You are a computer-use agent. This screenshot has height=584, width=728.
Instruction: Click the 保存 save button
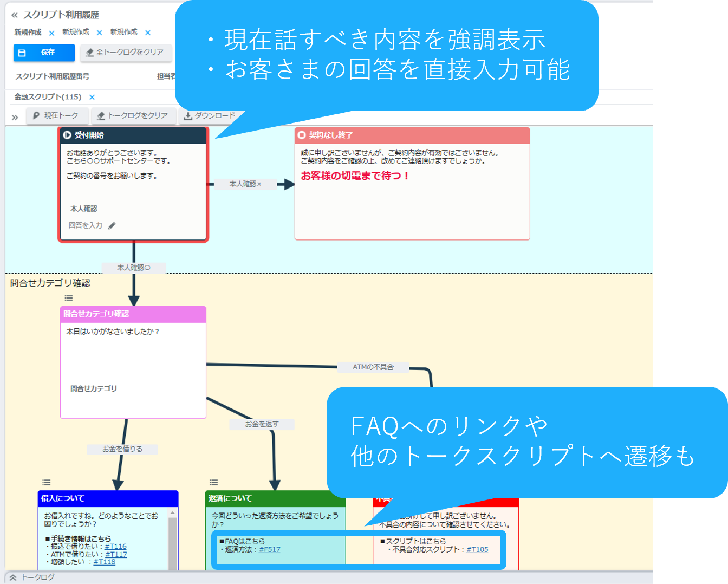pos(44,53)
